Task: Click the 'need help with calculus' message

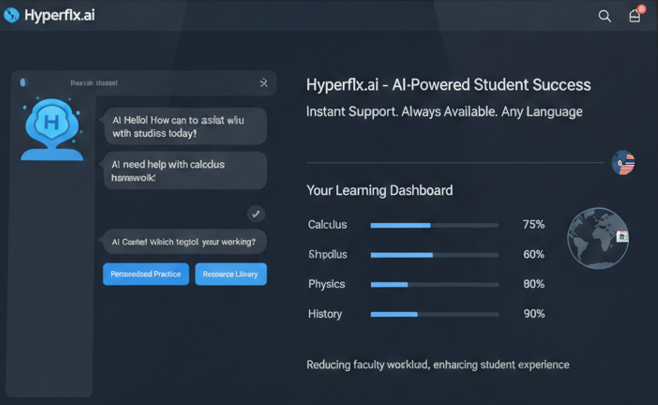Action: pyautogui.click(x=185, y=170)
